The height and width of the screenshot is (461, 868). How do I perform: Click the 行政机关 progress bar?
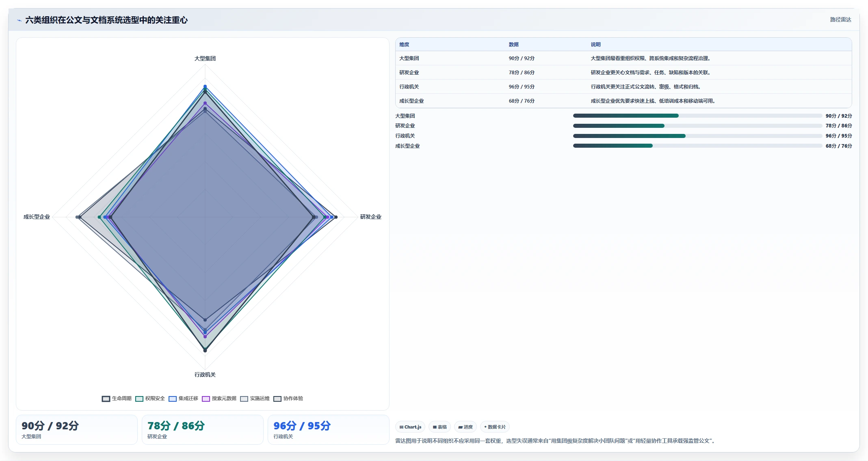(697, 136)
